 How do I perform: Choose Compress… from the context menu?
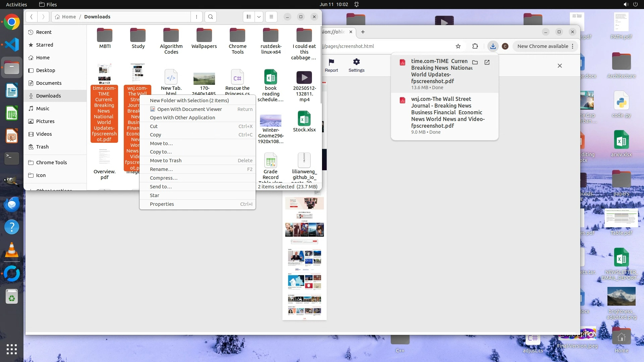click(x=164, y=178)
